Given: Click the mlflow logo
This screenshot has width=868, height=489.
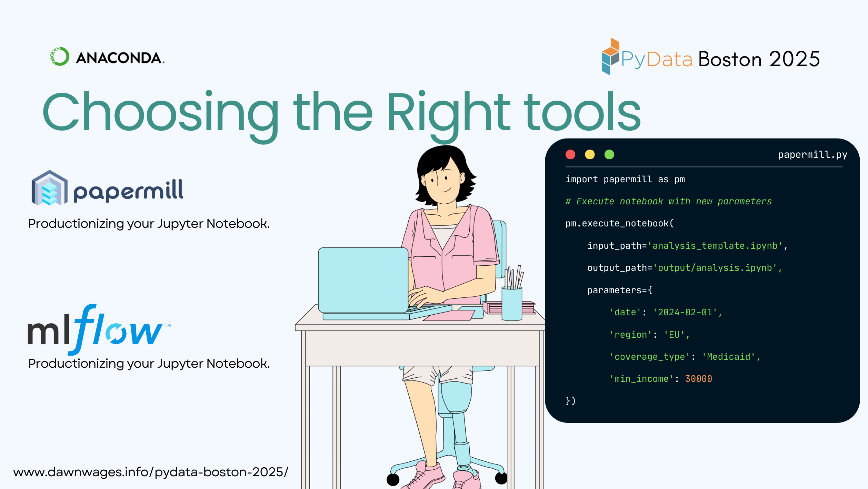Looking at the screenshot, I should [x=98, y=329].
